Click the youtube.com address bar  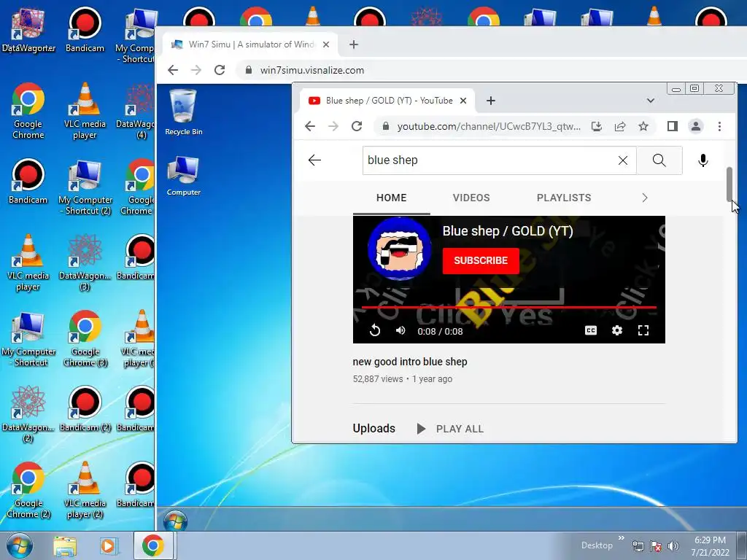(488, 126)
